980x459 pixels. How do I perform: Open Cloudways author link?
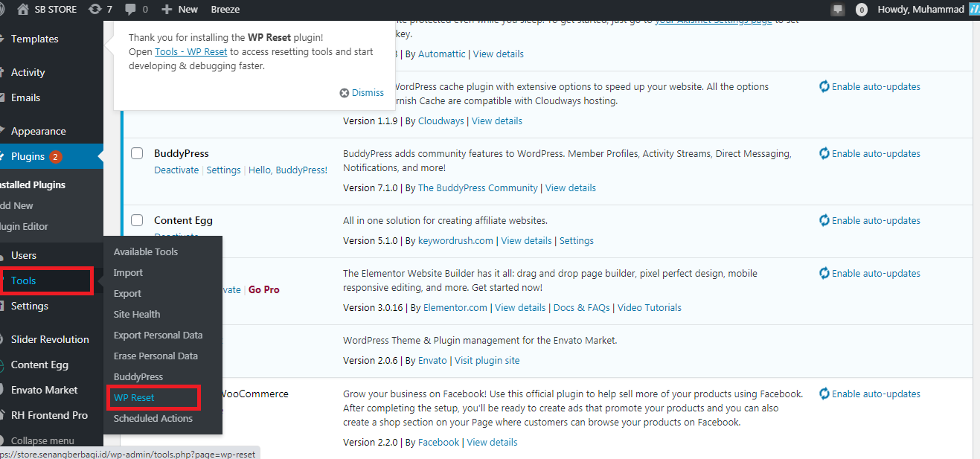point(441,121)
